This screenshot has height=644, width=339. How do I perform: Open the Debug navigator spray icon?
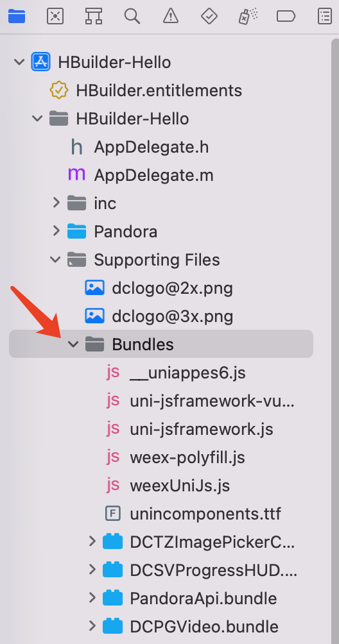click(248, 17)
